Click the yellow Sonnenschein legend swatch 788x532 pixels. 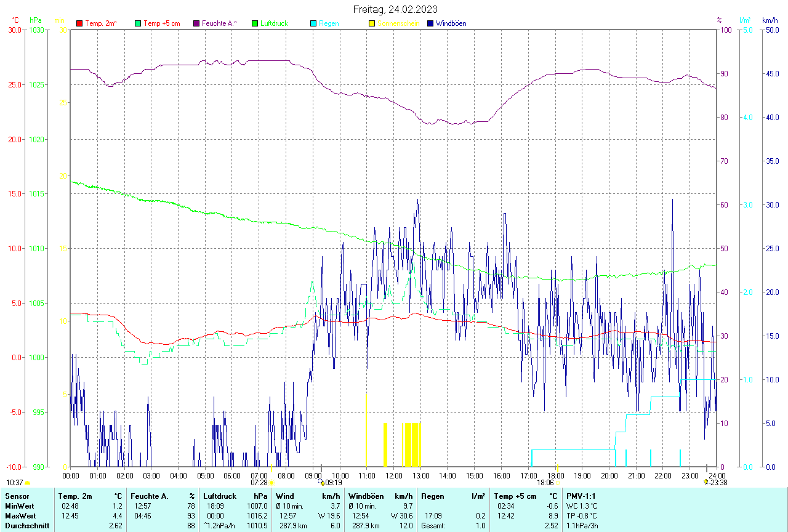[x=372, y=23]
